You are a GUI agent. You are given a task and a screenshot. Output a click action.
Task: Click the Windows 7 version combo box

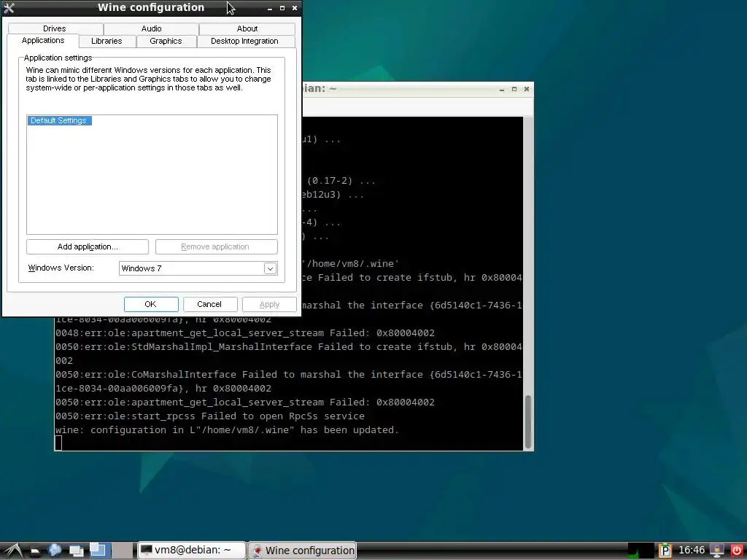[198, 268]
